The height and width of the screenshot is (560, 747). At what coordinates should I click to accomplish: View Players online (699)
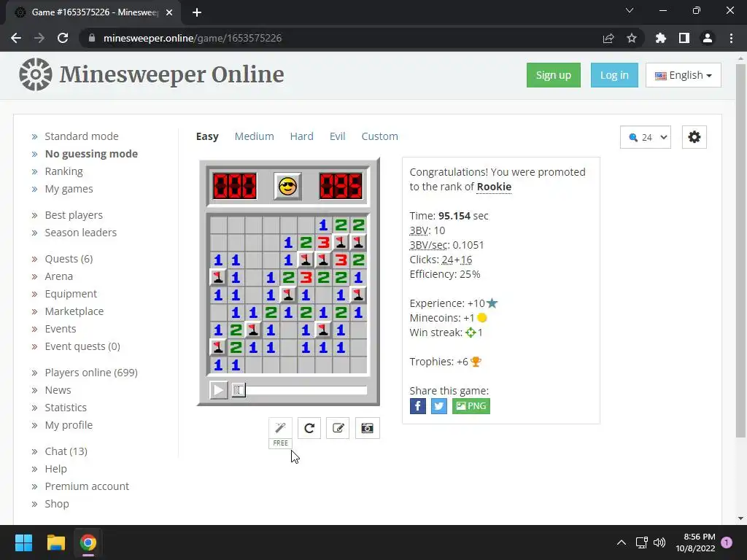point(91,373)
